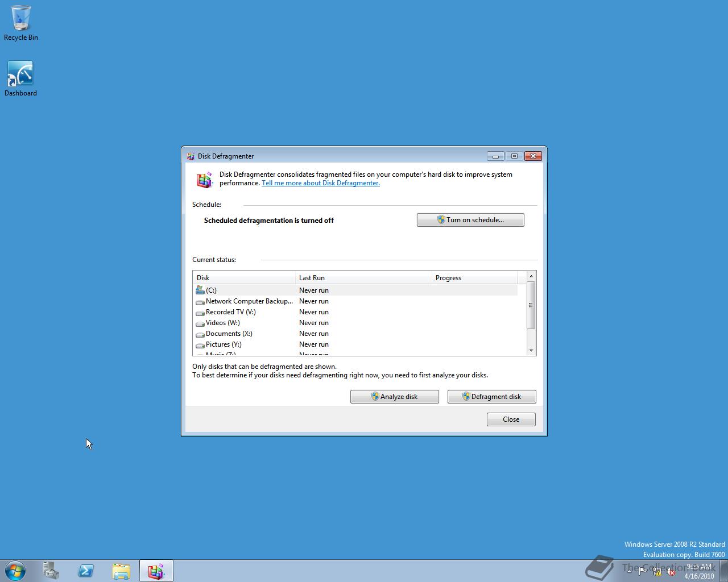Open the Action Center flag tray icon

click(x=643, y=572)
